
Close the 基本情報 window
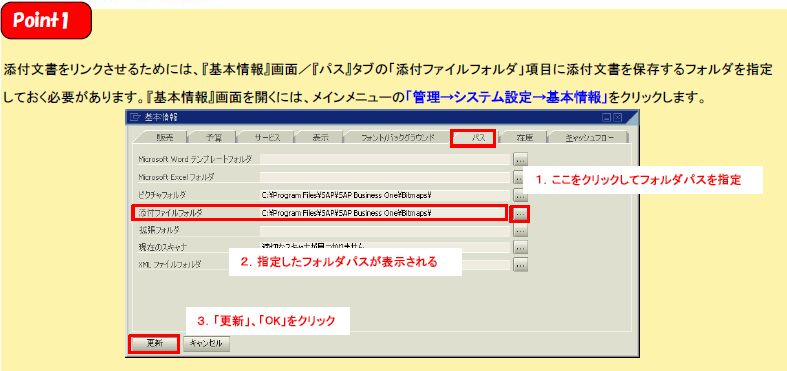(x=617, y=117)
